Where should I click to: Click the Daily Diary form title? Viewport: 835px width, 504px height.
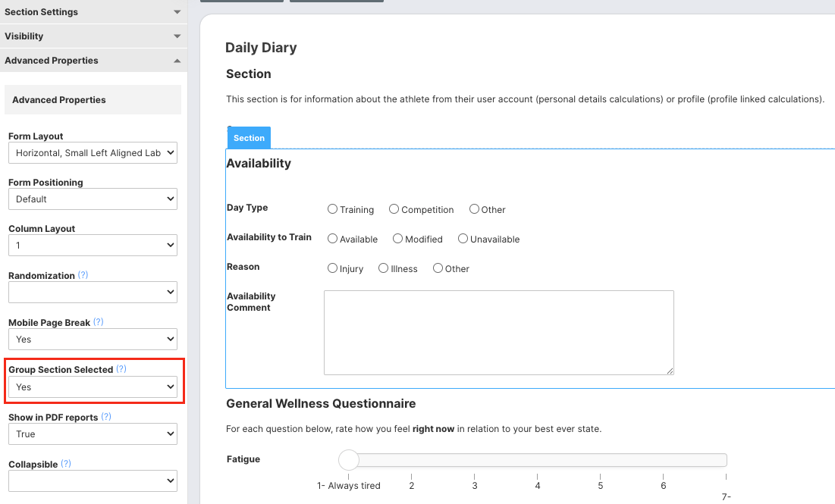pyautogui.click(x=261, y=48)
